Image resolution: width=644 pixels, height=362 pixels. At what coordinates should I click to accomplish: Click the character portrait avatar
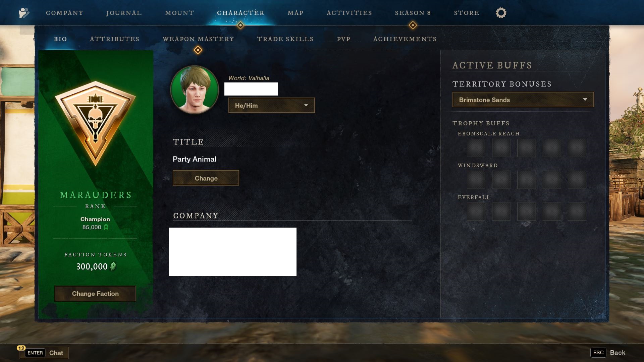tap(195, 89)
